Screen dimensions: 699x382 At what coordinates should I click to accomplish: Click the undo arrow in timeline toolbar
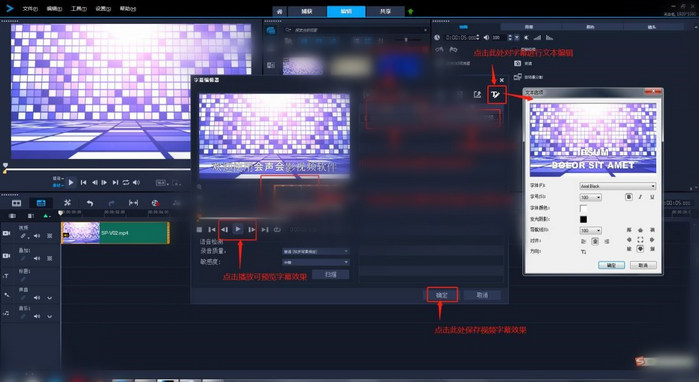(90, 203)
